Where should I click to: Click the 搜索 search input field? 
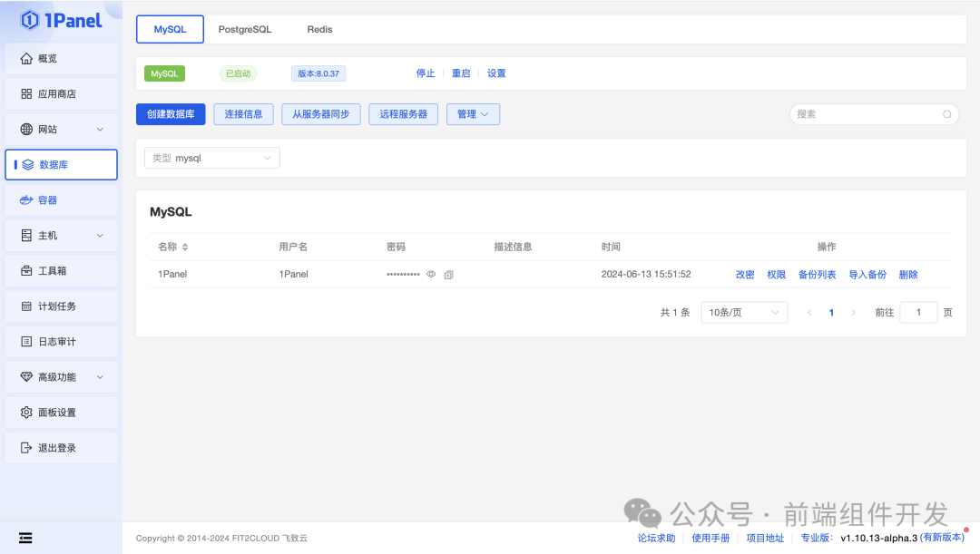point(871,113)
